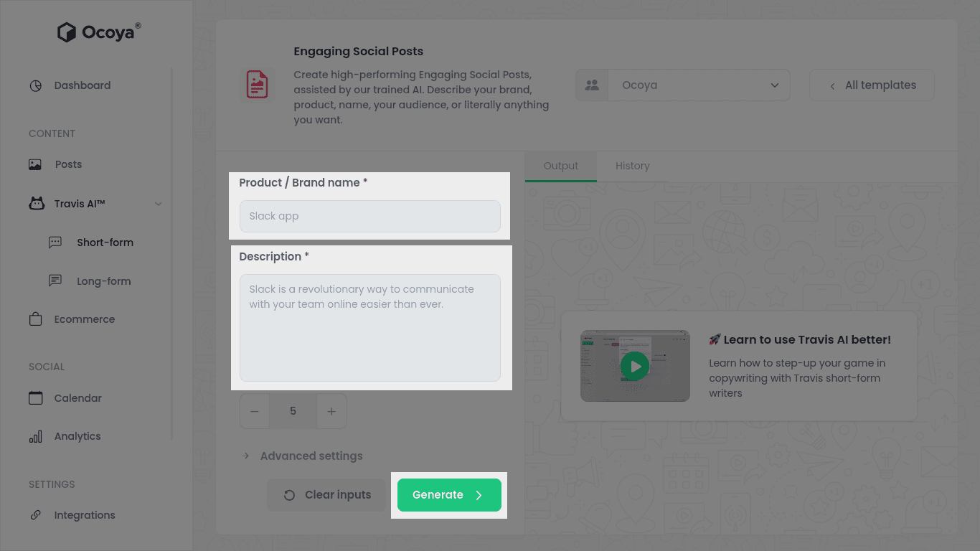Image resolution: width=980 pixels, height=551 pixels.
Task: Open the Ocoya workspace dropdown
Action: [699, 85]
